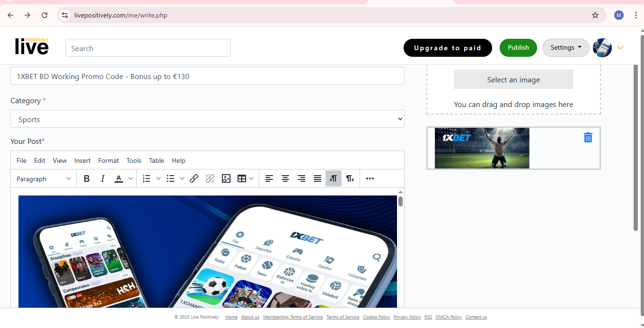Insert or edit a link
This screenshot has width=644, height=328.
(x=194, y=178)
